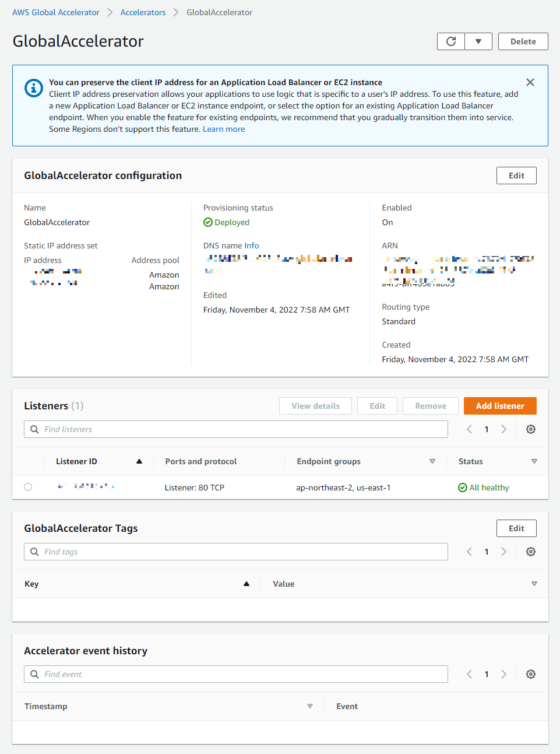This screenshot has width=560, height=754.
Task: Go to previous page of events
Action: [469, 674]
